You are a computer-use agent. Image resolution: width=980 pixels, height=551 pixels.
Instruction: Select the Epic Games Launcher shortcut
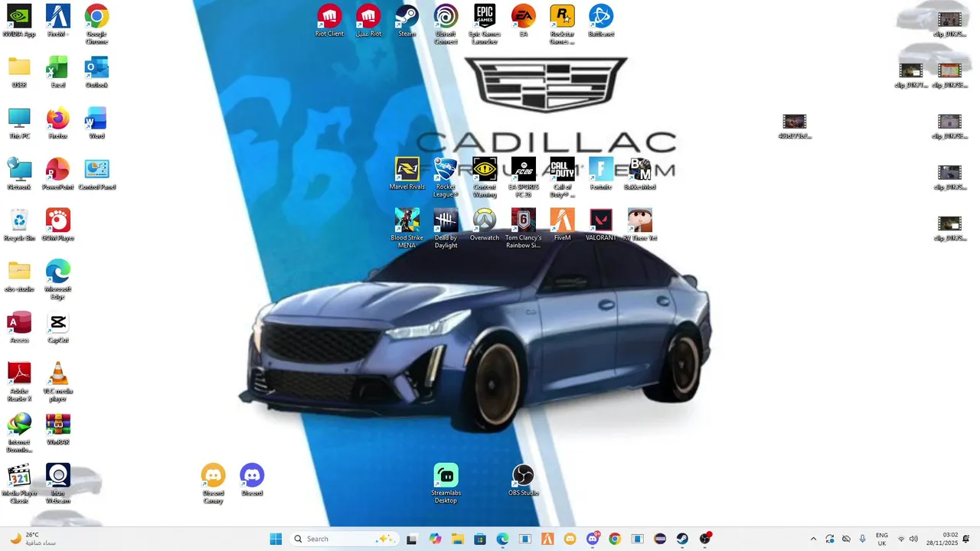485,24
